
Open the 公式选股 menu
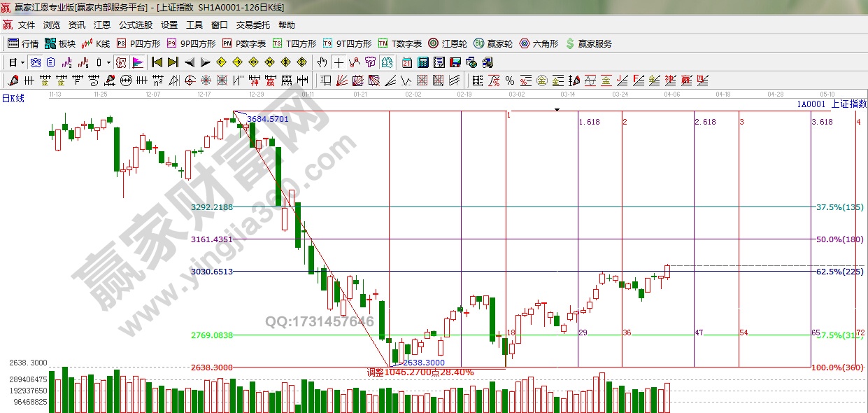pyautogui.click(x=136, y=24)
